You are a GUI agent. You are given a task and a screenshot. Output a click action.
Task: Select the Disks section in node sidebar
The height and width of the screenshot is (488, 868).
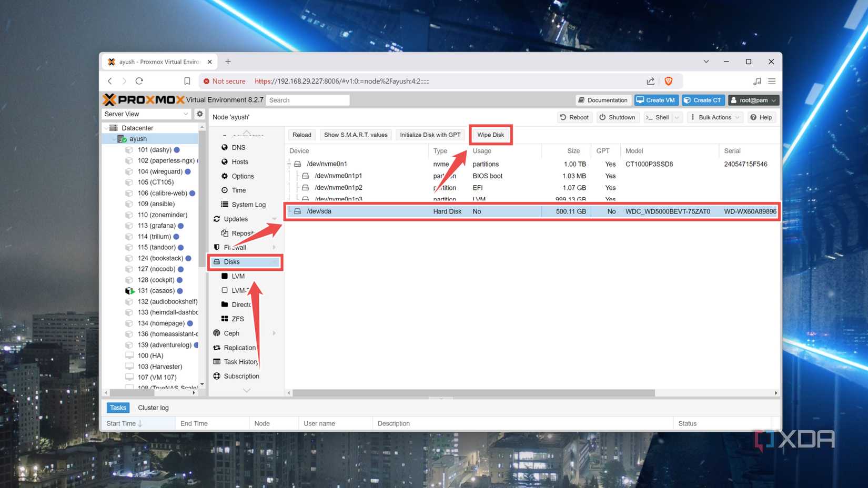[x=232, y=261]
